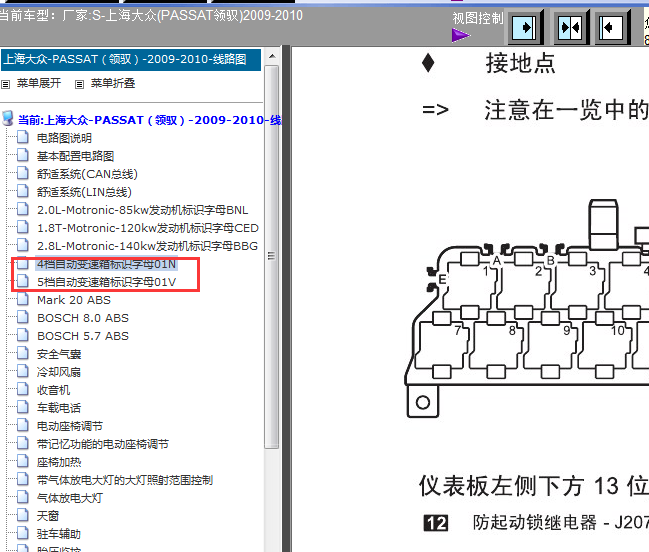Click the computer icon at tree root
The image size is (649, 552).
pos(7,118)
